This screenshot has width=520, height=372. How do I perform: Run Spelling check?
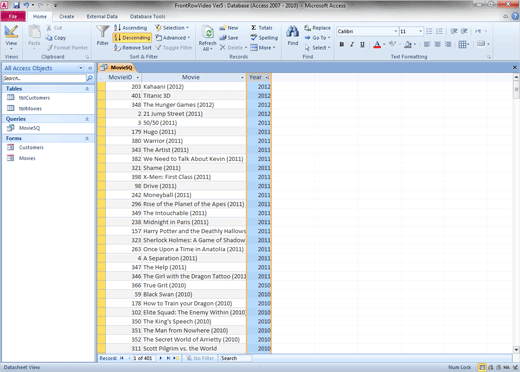(x=264, y=38)
